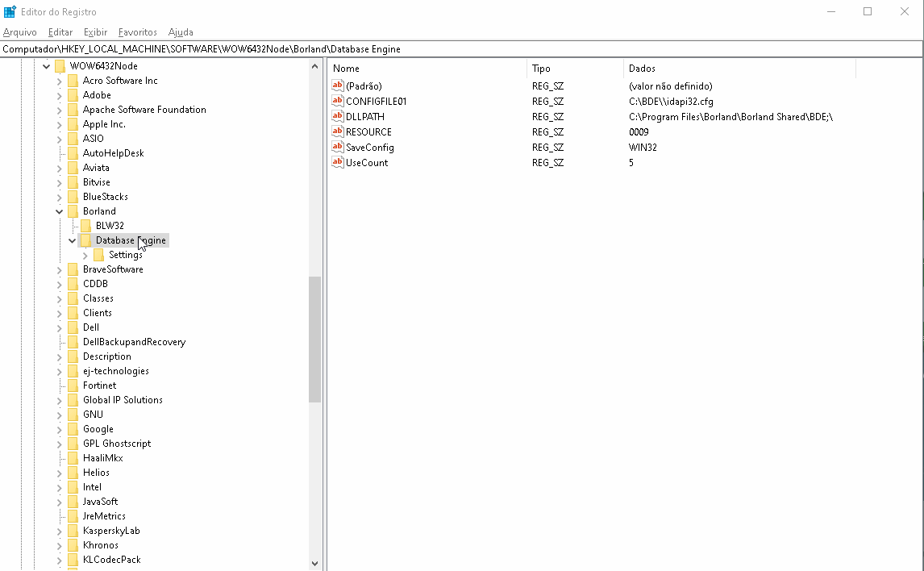Click the Registry Editor app icon in title bar

click(10, 12)
